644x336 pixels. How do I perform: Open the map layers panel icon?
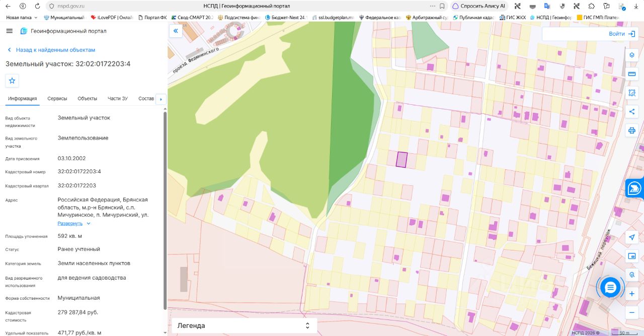pos(632,55)
